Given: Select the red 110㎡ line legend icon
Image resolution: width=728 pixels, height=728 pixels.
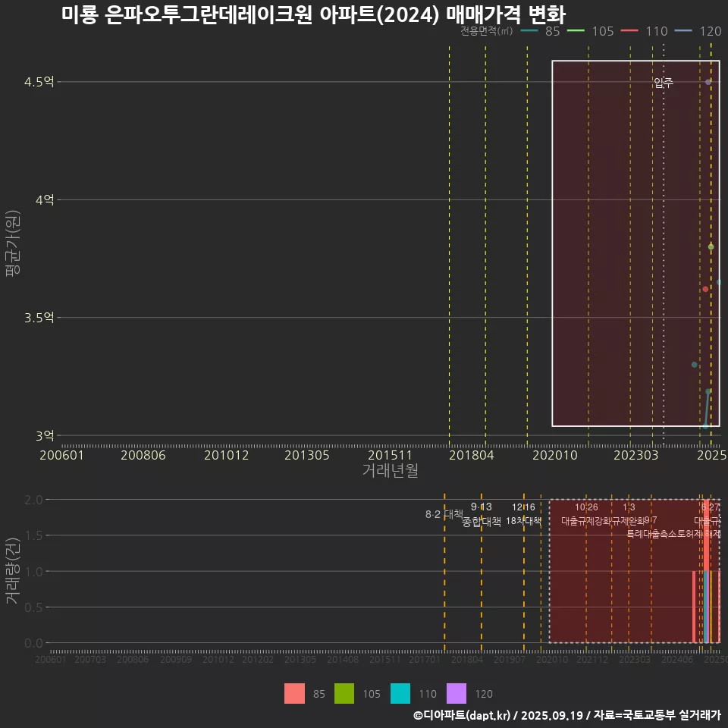Looking at the screenshot, I should [x=630, y=31].
